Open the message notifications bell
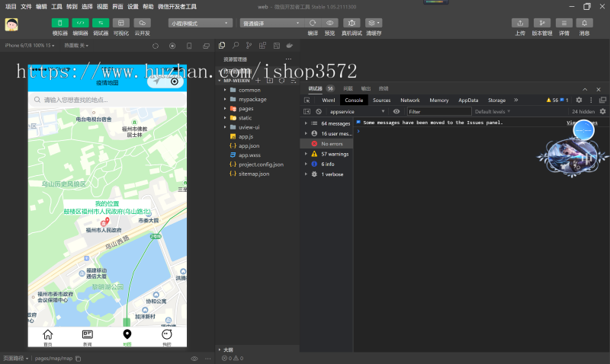Viewport: 610px width, 364px height. tap(584, 23)
